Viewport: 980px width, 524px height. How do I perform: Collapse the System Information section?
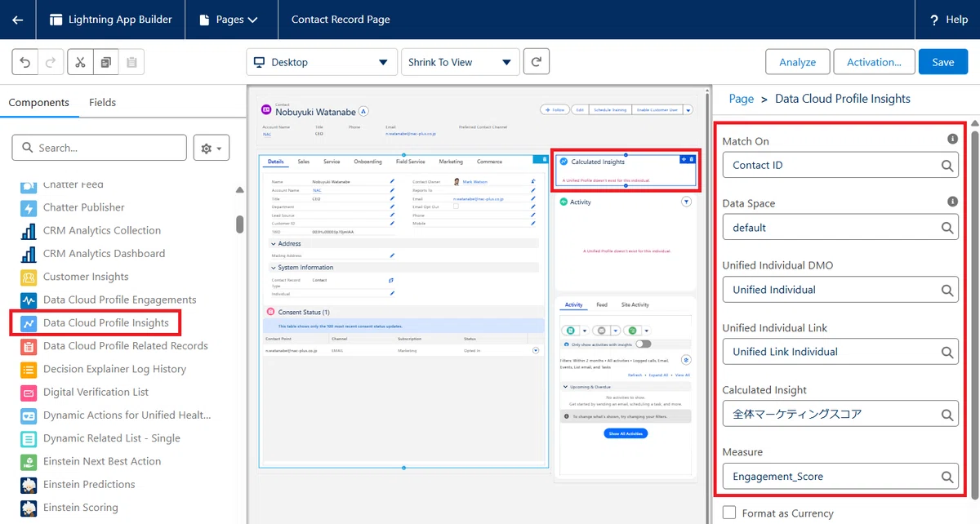[273, 267]
